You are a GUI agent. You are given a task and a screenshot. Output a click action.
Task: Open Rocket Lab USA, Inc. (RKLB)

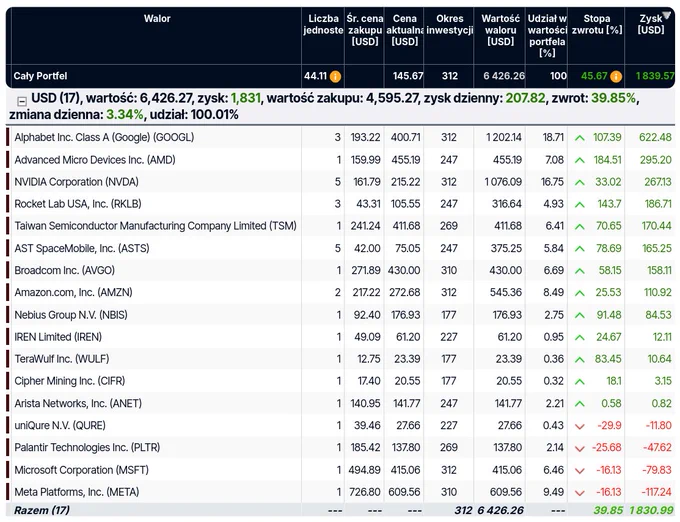[78, 204]
